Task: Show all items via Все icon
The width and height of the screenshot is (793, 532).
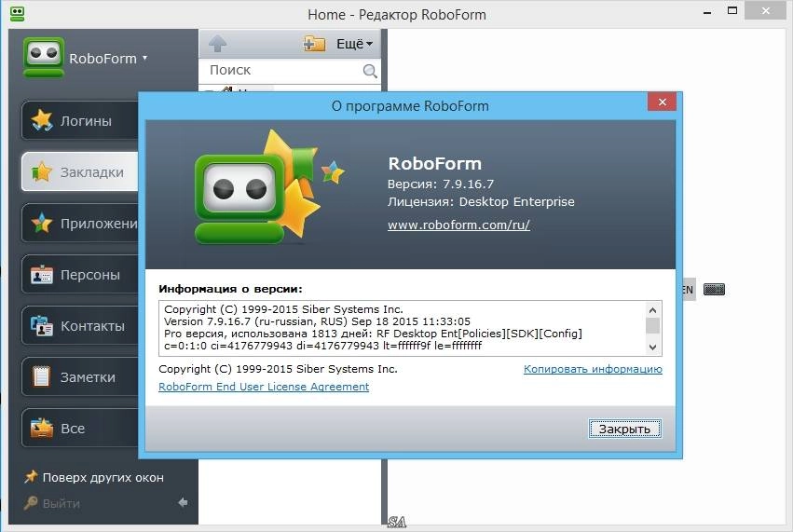Action: [x=42, y=428]
